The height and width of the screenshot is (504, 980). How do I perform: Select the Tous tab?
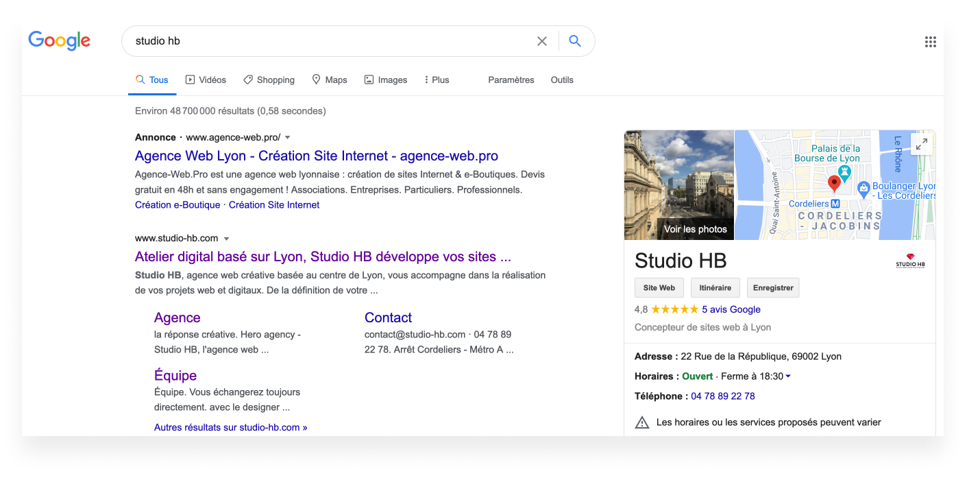tap(152, 80)
